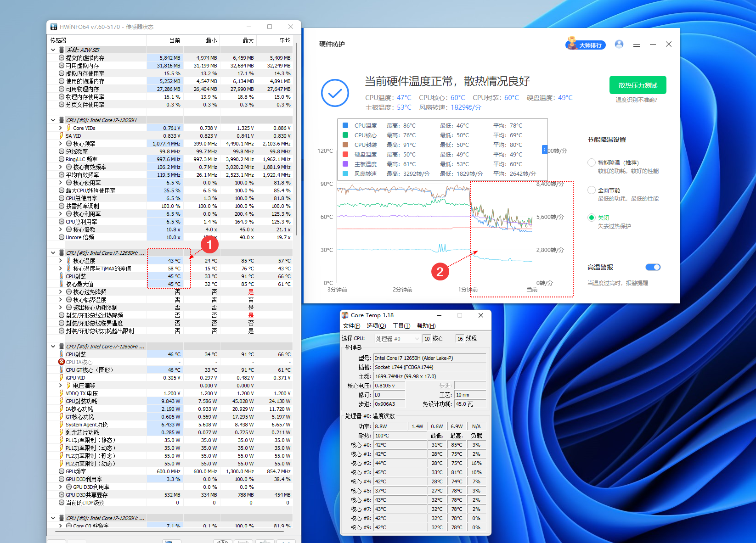Select the 智能降温 (推荐) radio option
This screenshot has width=756, height=543.
[592, 162]
